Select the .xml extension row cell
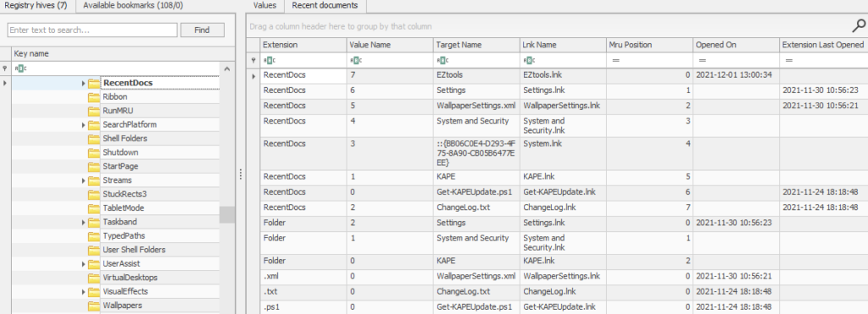The height and width of the screenshot is (314, 868). coord(303,276)
